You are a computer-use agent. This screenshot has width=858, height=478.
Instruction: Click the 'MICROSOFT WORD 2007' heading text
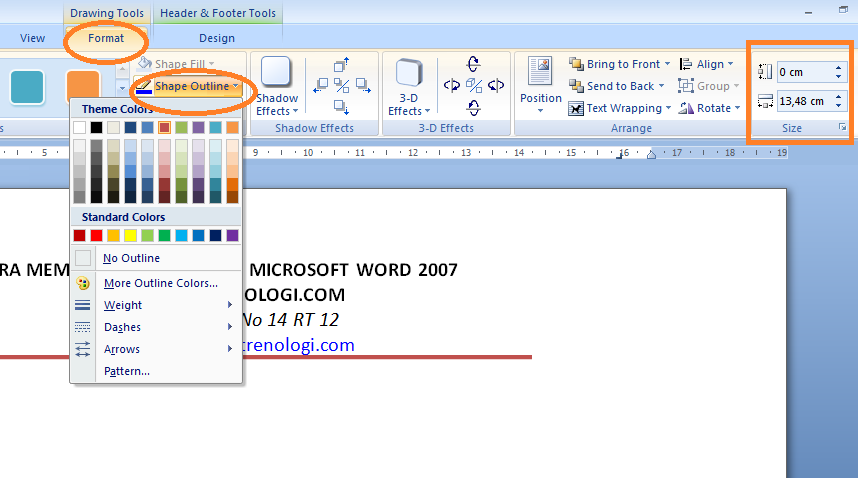coord(353,270)
